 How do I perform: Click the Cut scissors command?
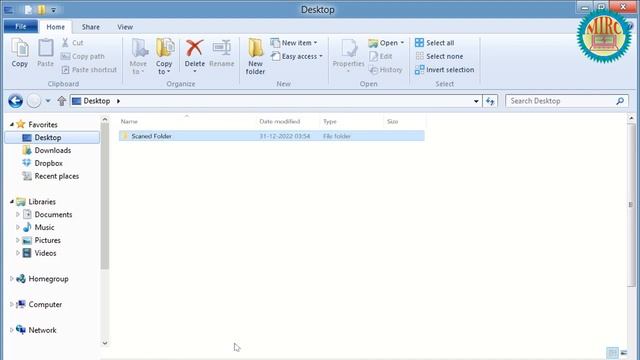pos(72,42)
